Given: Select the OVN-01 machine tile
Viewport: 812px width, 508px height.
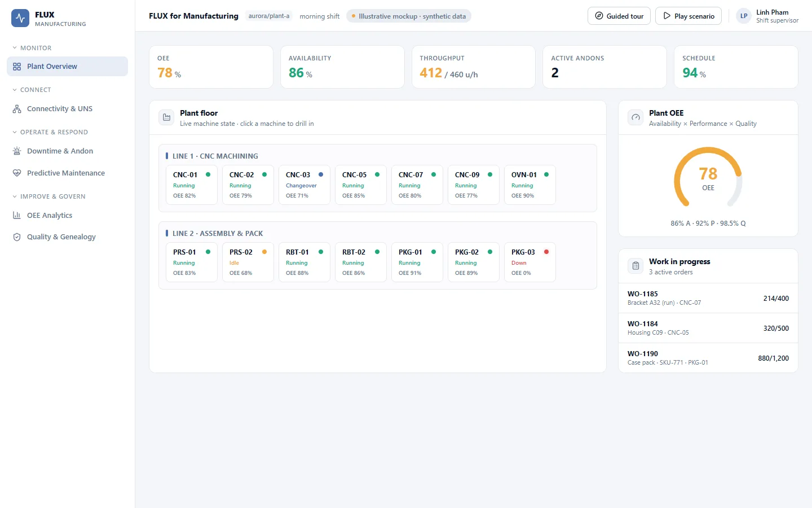Looking at the screenshot, I should point(530,185).
